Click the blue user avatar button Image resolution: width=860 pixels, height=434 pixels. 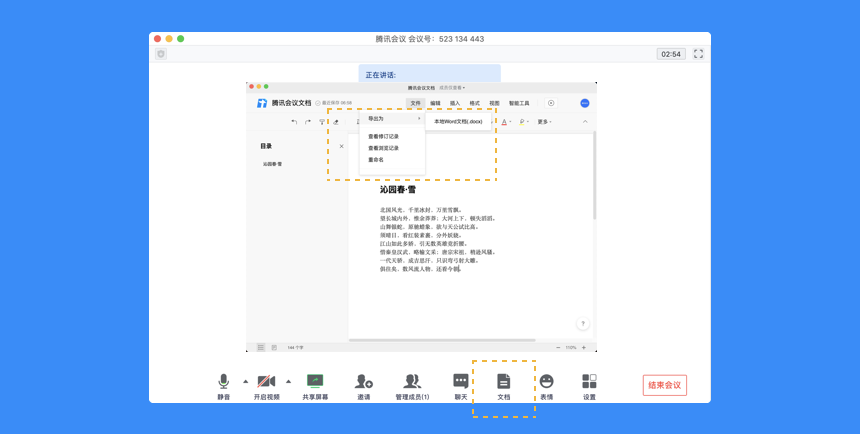click(585, 103)
